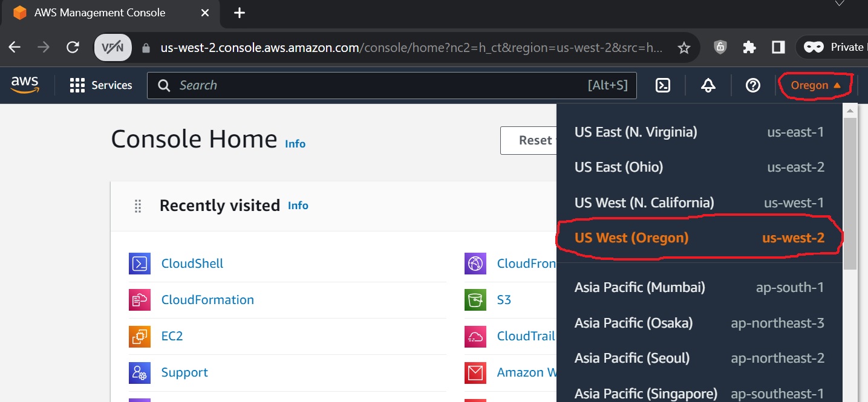
Task: Go forward with the browser forward arrow
Action: click(x=44, y=47)
